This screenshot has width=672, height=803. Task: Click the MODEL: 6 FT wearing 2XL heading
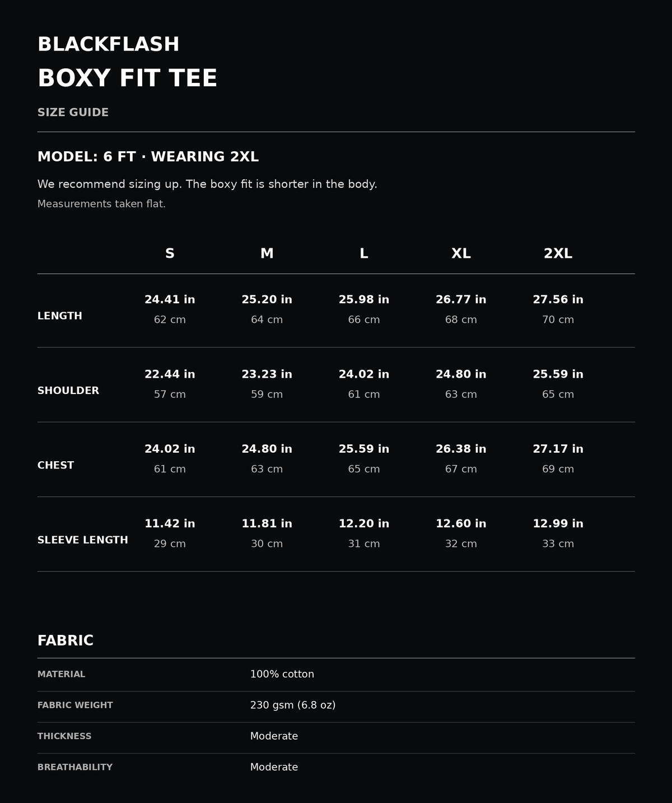(148, 157)
